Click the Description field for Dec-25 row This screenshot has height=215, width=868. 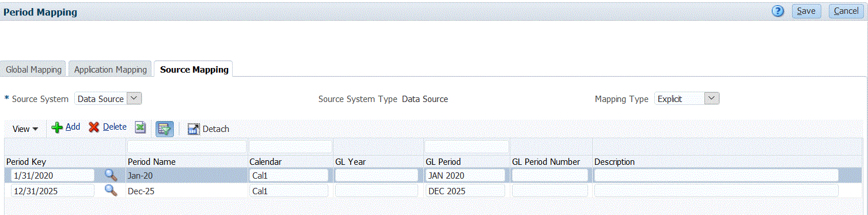tap(716, 191)
